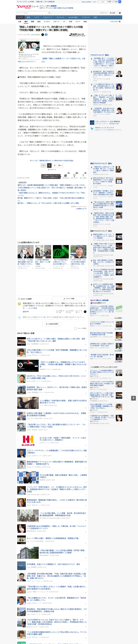Report the article via 記事に関する報告

(x=24, y=178)
